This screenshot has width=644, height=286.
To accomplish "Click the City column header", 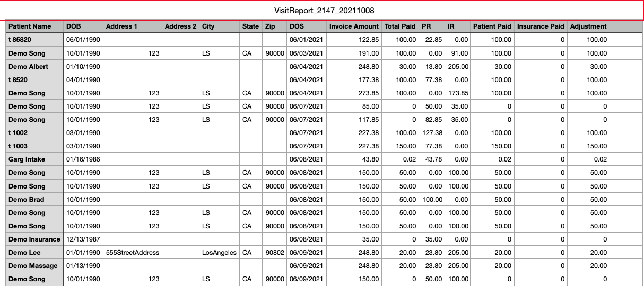I will tap(220, 26).
